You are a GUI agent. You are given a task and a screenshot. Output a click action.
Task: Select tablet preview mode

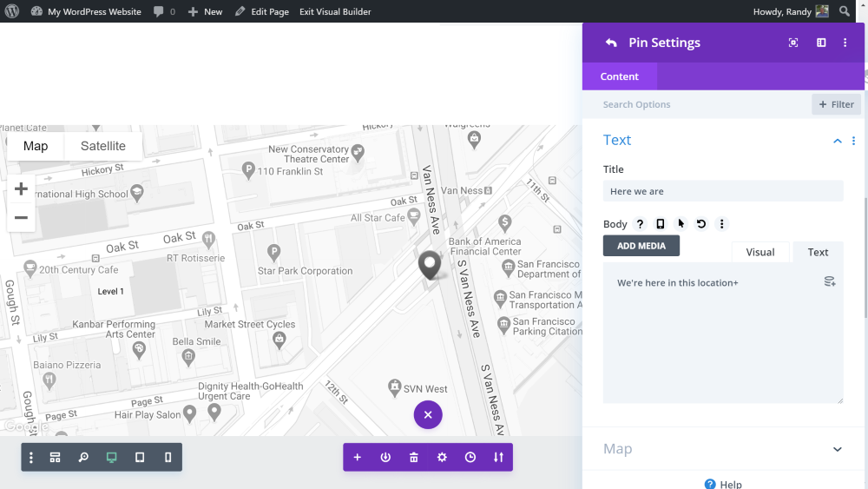pos(140,458)
